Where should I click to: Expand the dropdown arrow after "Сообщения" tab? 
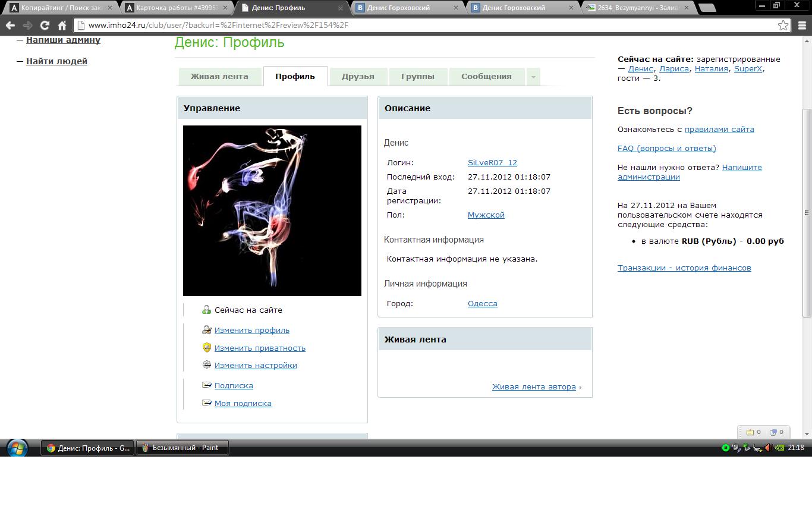pyautogui.click(x=533, y=77)
